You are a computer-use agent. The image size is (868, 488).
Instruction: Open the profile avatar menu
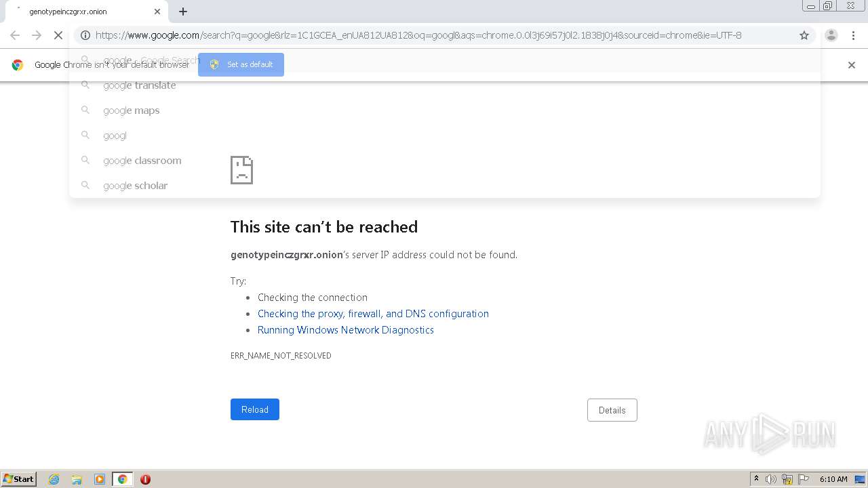point(831,35)
